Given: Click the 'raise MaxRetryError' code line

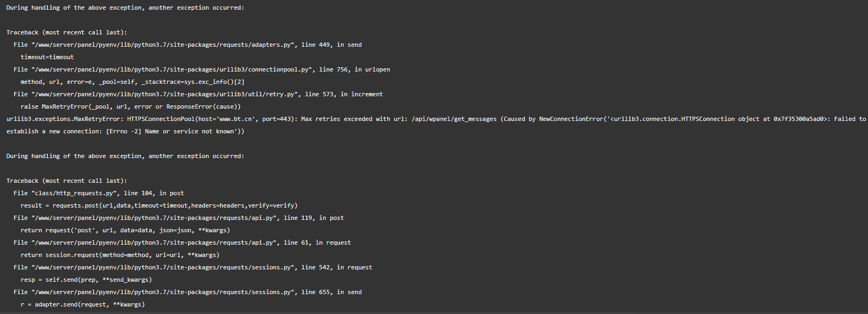Looking at the screenshot, I should [131, 106].
